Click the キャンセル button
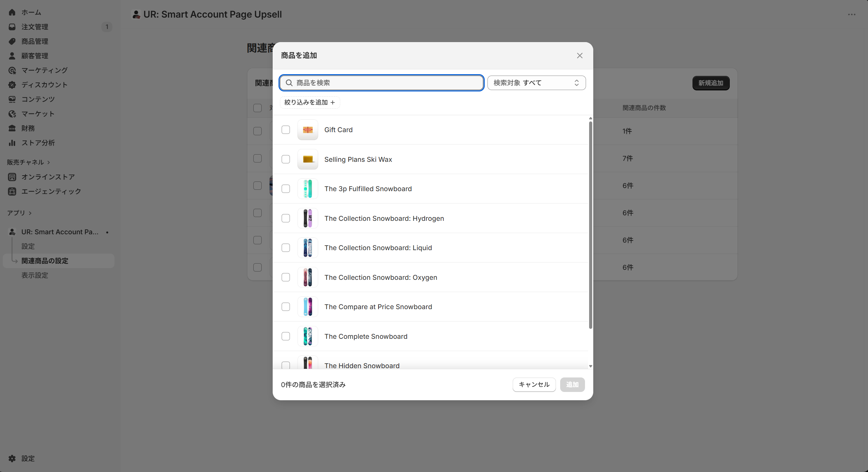This screenshot has width=868, height=472. click(x=534, y=385)
